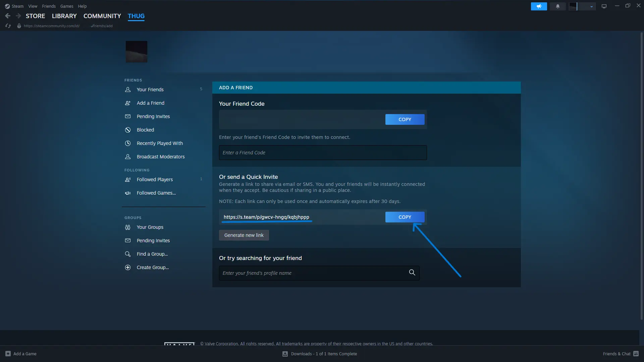644x362 pixels.
Task: Open the View menu
Action: [33, 6]
